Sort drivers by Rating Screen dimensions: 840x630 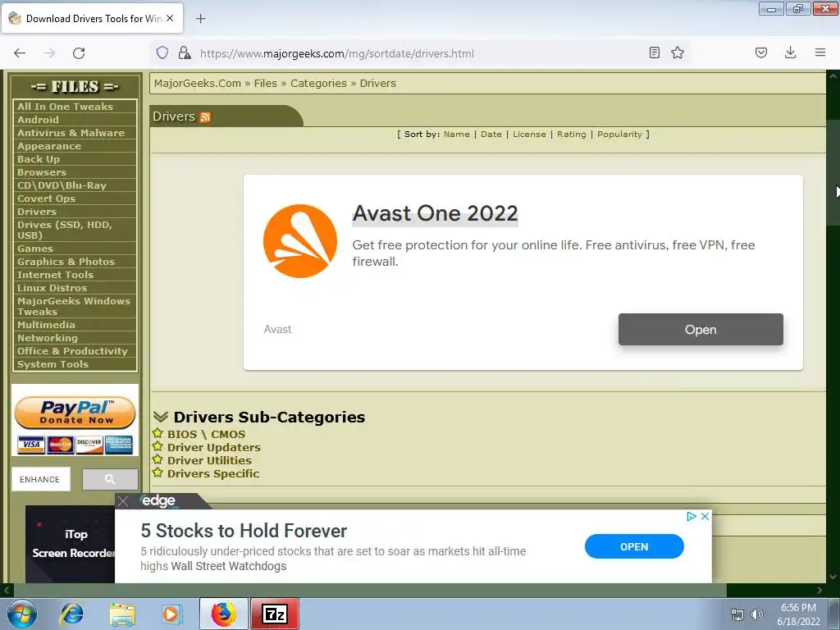[x=572, y=134]
